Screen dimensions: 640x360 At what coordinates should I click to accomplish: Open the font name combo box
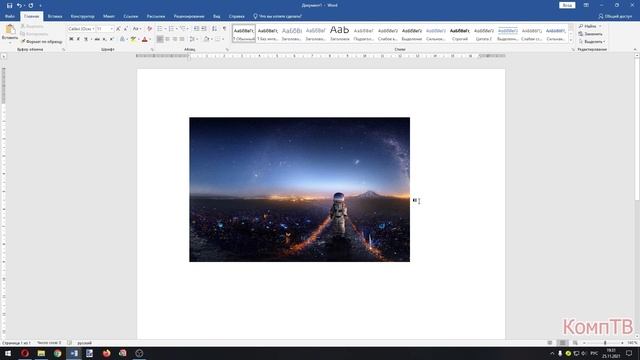point(81,29)
